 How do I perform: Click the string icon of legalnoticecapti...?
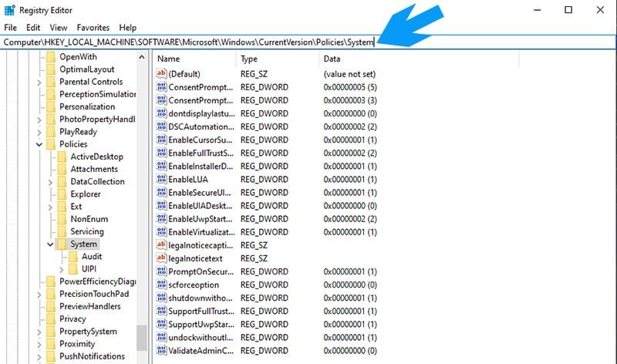[161, 245]
